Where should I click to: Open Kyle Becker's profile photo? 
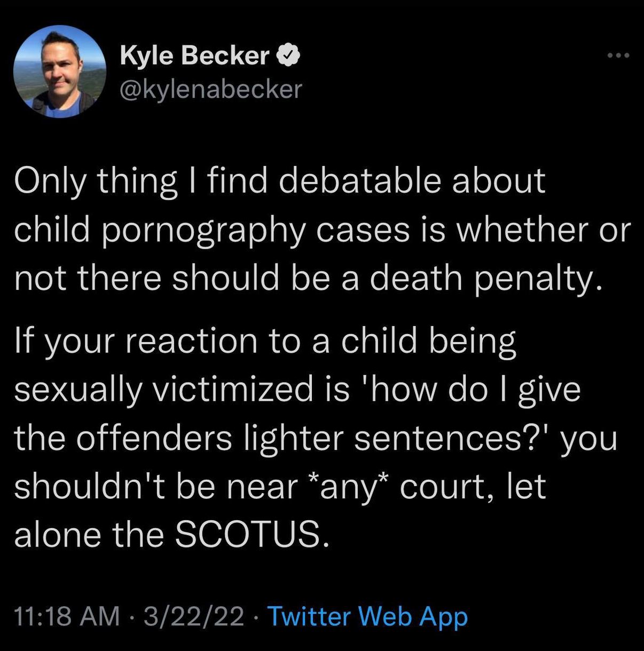pyautogui.click(x=60, y=72)
